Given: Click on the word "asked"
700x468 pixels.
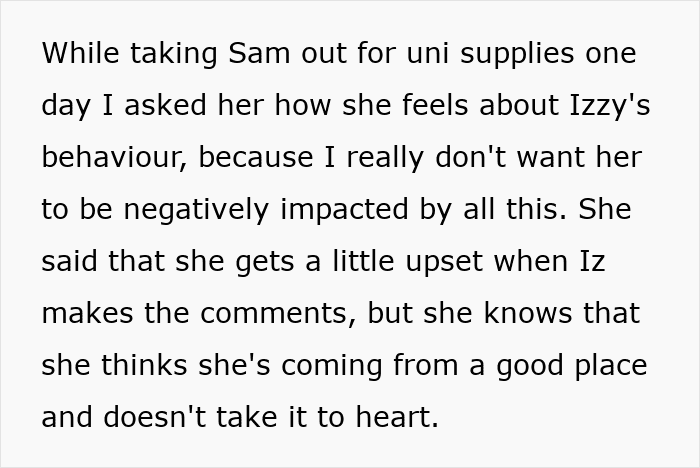Looking at the screenshot, I should click(x=158, y=105).
